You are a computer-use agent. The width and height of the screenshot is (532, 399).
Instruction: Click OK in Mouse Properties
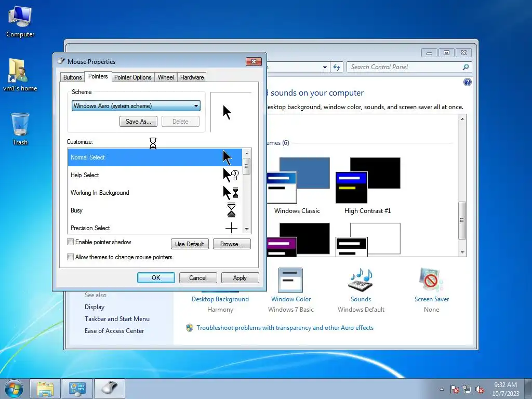(x=156, y=278)
